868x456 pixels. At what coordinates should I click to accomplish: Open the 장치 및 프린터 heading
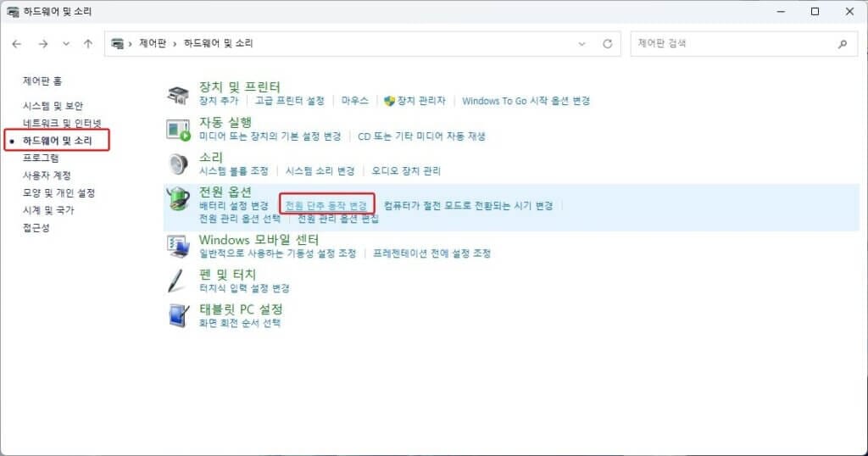click(x=240, y=87)
